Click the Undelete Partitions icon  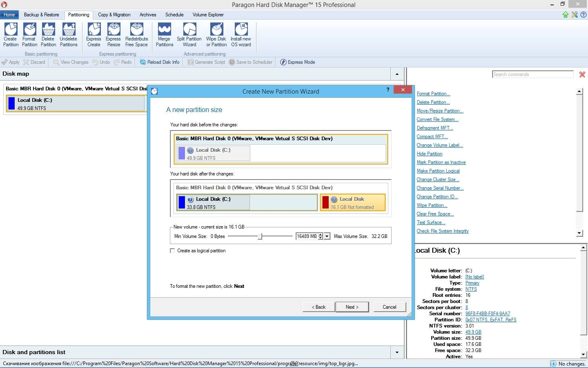click(x=68, y=34)
